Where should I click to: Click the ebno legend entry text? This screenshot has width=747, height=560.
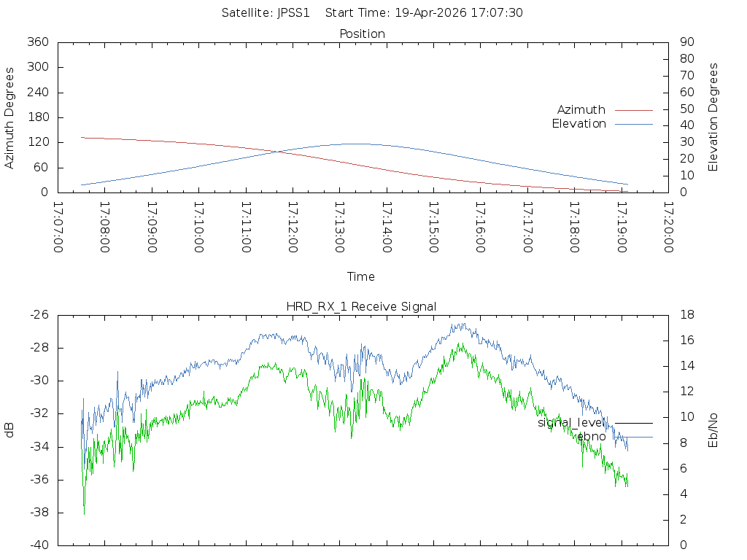pos(591,437)
